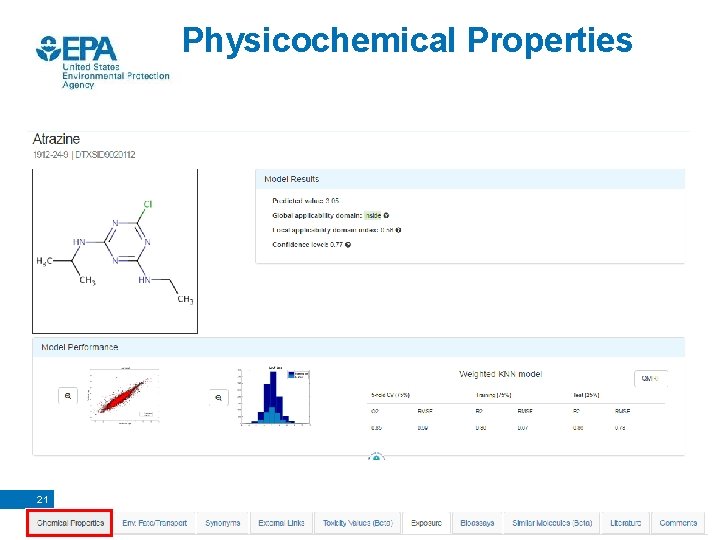
Task: Click the 5-fold CV column header
Action: click(390, 395)
